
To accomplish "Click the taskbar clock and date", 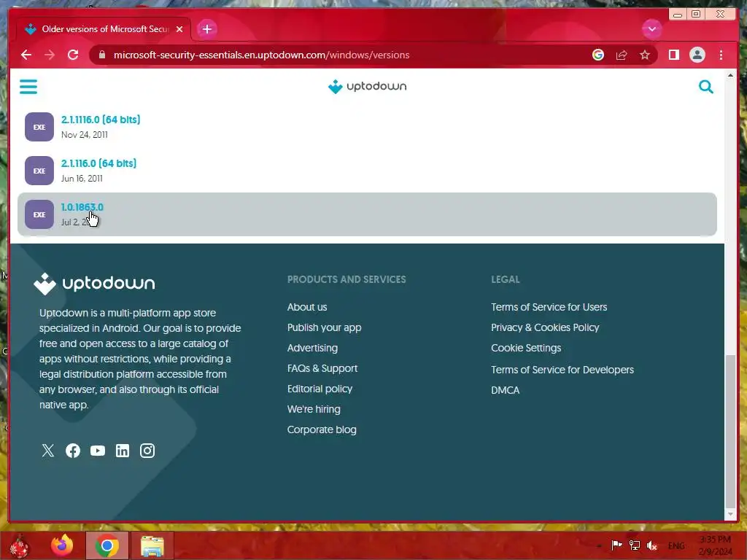I will [x=715, y=545].
